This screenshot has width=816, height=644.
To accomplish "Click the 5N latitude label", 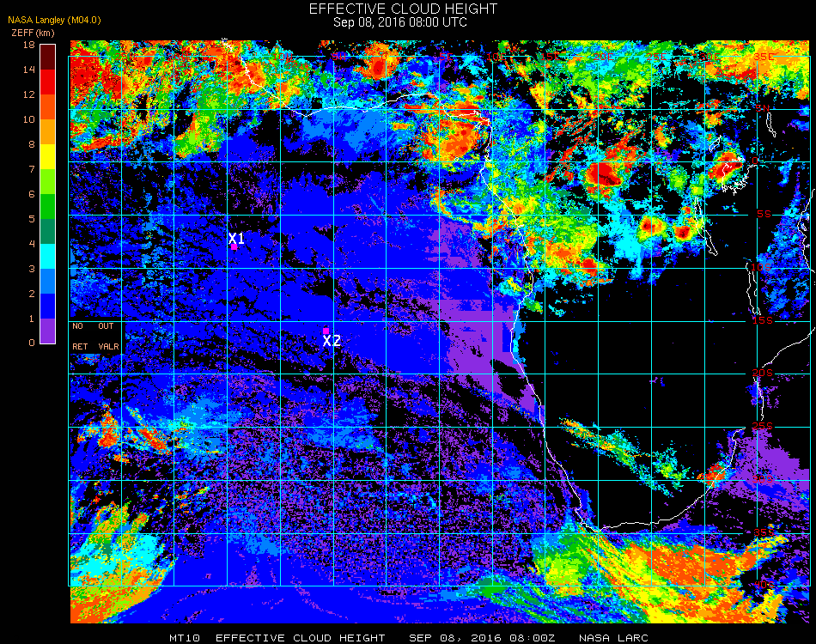I will point(763,108).
